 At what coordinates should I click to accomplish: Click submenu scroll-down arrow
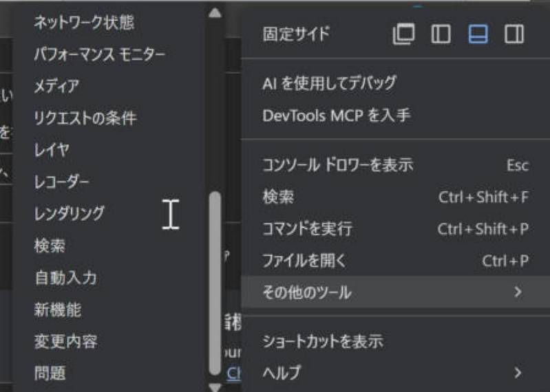tap(215, 387)
